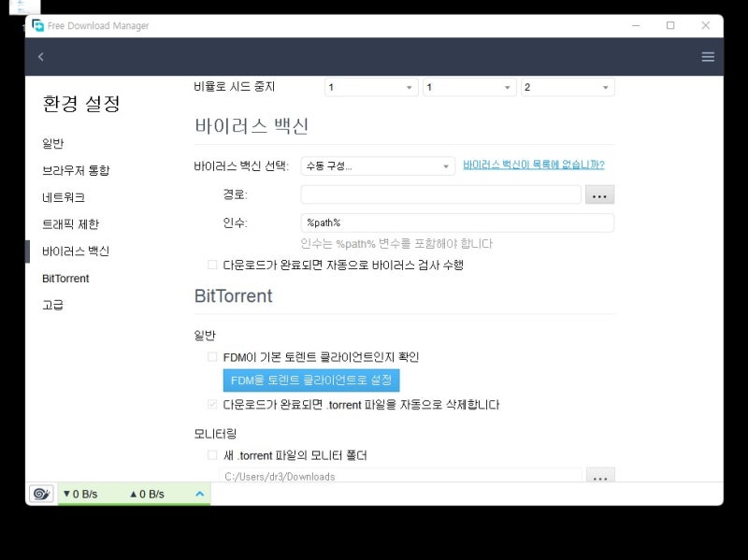Screen dimensions: 748x560
Task: Open second seed ratio dropdown
Action: 469,87
